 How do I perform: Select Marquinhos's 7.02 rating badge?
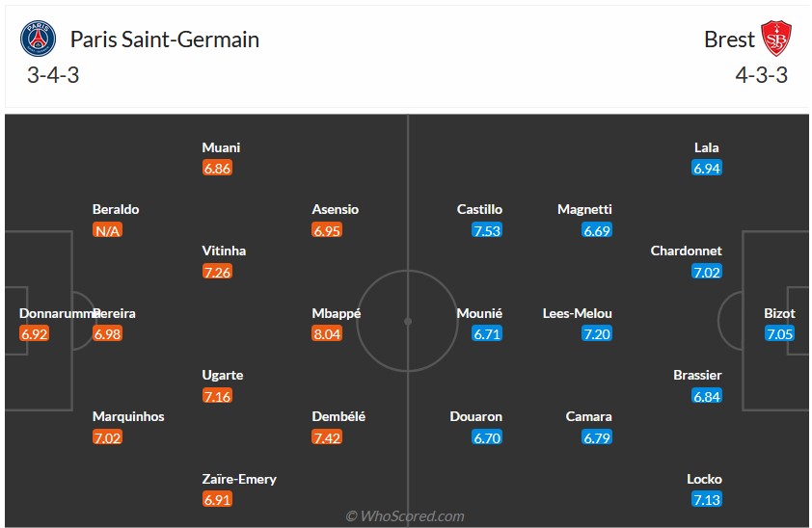107,437
